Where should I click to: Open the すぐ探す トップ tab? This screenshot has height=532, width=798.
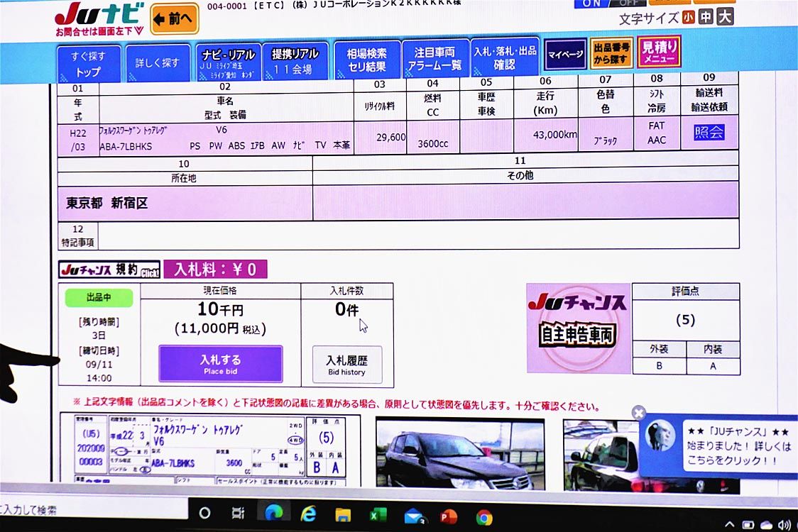pos(89,63)
